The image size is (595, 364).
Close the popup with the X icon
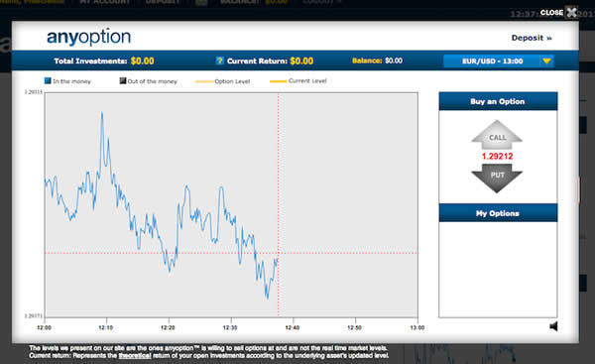click(571, 13)
